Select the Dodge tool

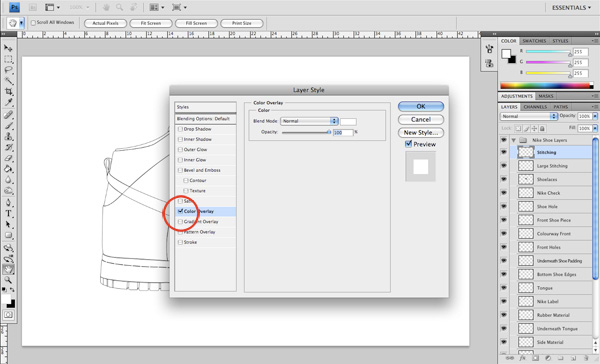8,190
